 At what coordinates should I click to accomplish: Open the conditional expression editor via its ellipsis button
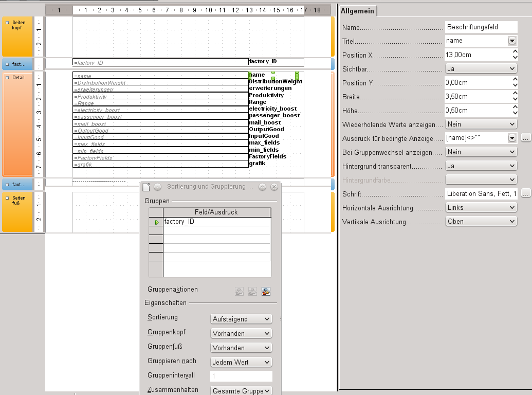525,137
